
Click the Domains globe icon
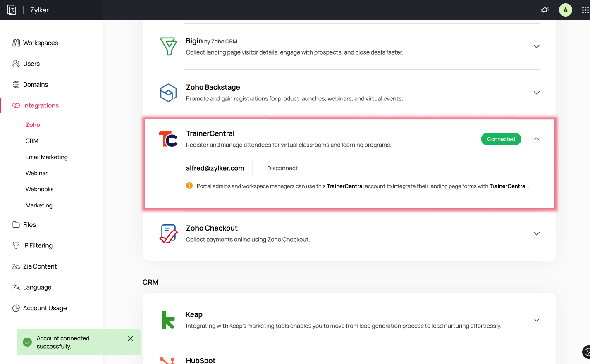16,84
